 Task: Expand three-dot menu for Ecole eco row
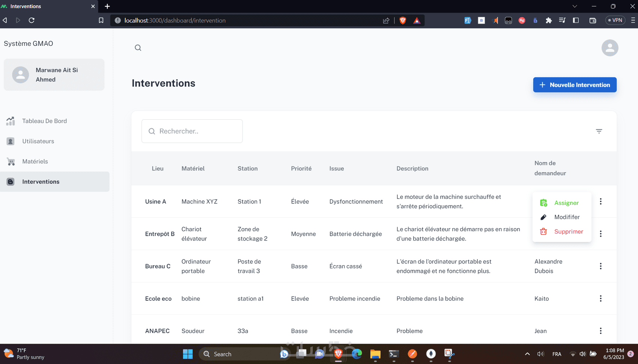tap(600, 298)
